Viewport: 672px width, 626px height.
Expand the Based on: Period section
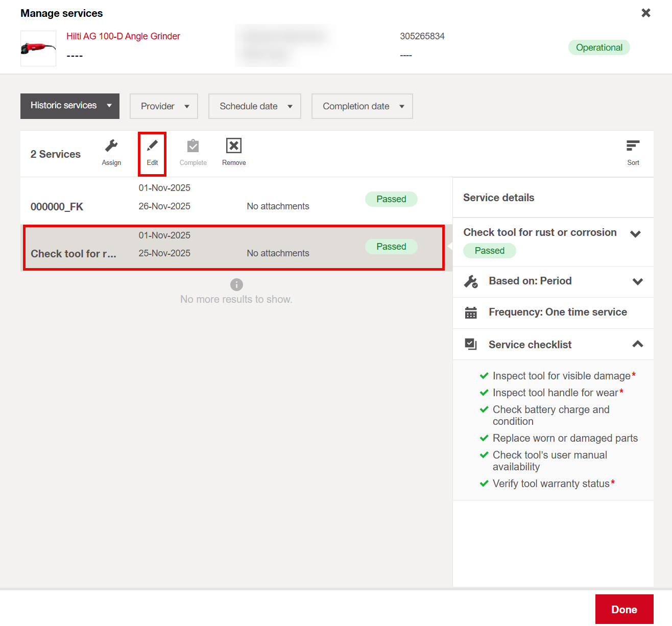pyautogui.click(x=637, y=281)
